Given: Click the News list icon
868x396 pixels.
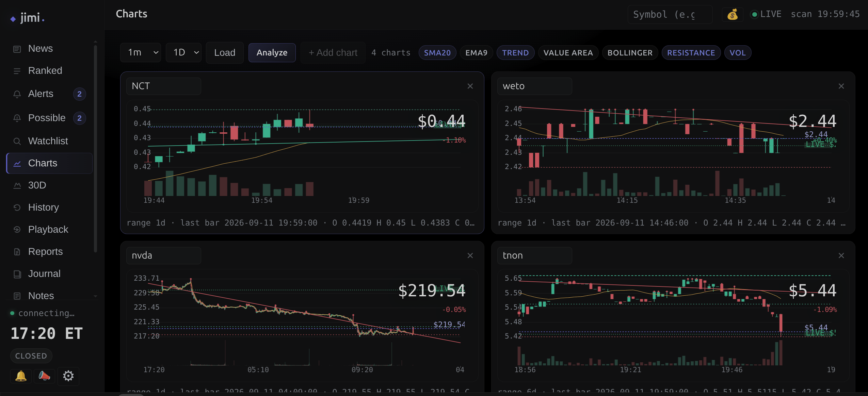Looking at the screenshot, I should pos(17,49).
